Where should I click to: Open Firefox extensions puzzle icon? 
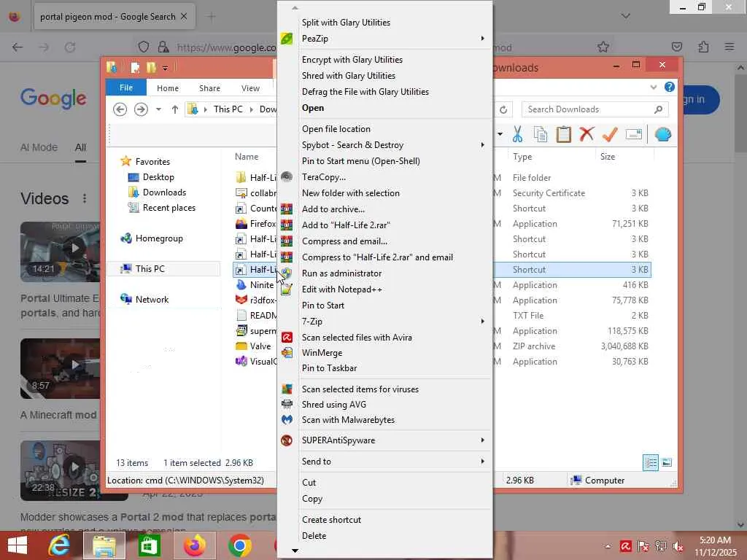[704, 47]
